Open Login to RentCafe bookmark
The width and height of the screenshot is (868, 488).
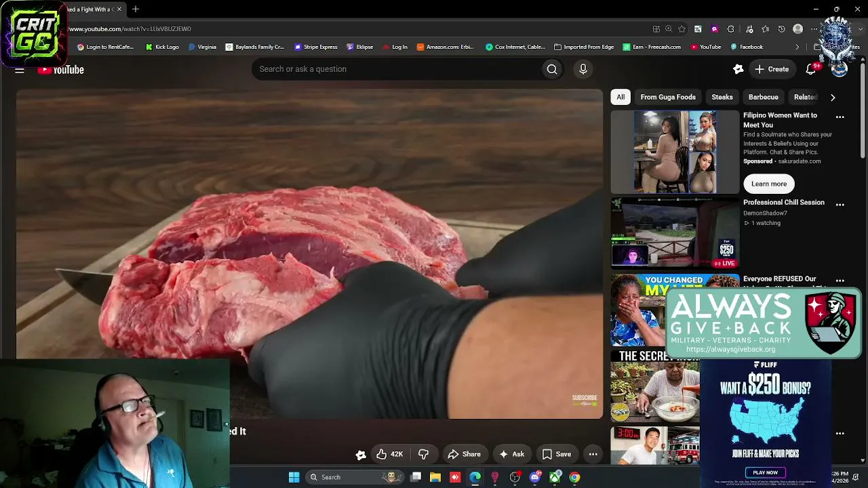[x=105, y=47]
